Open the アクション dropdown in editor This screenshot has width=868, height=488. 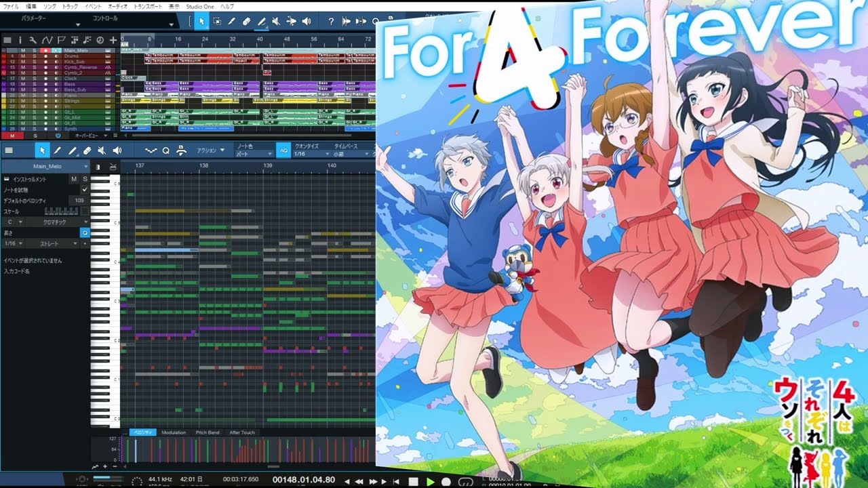(210, 150)
